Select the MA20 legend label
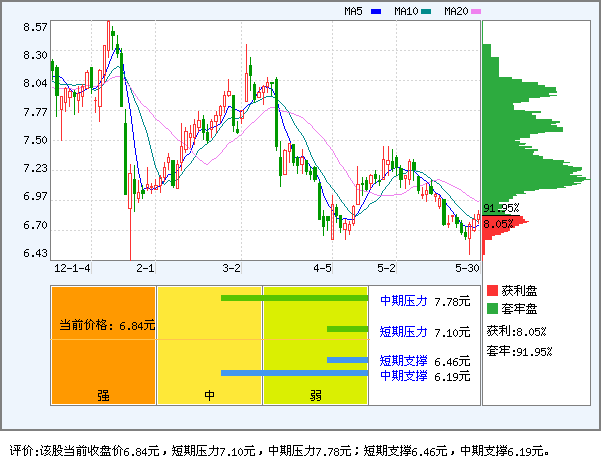This screenshot has width=601, height=456. pyautogui.click(x=456, y=11)
